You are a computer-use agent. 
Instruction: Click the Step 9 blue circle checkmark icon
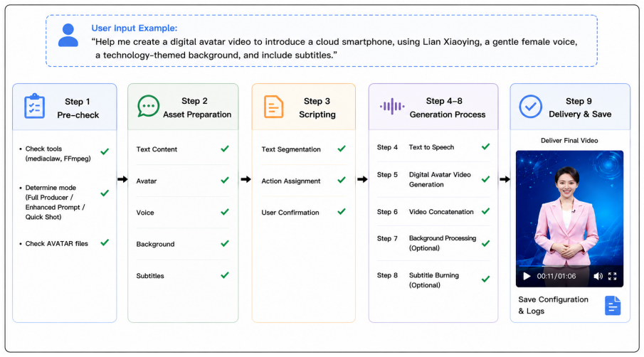click(x=530, y=107)
